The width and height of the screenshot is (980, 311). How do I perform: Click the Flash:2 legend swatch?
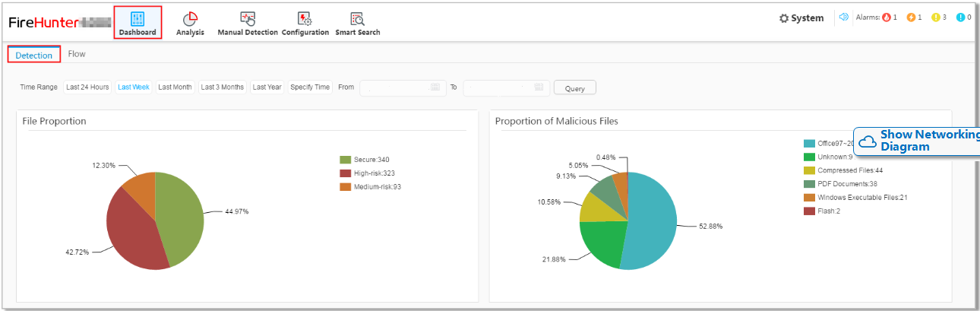point(809,211)
